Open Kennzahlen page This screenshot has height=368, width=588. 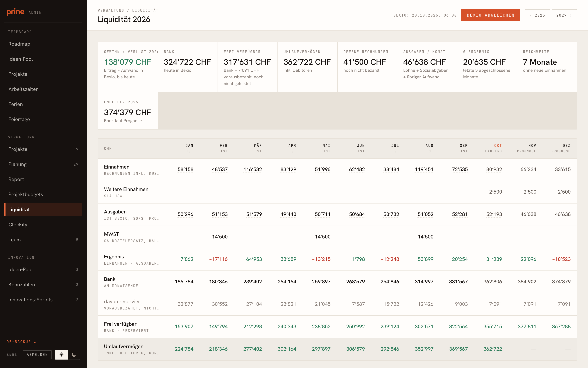(x=43, y=284)
